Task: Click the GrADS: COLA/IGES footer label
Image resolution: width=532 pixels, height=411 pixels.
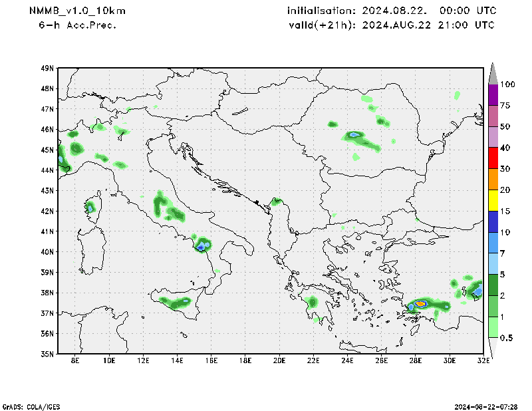Action: point(35,406)
